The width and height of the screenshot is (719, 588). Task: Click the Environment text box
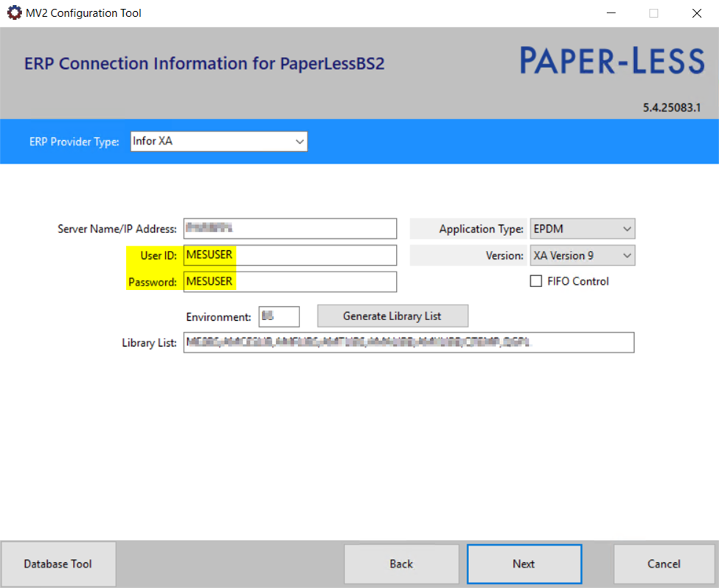coord(279,317)
